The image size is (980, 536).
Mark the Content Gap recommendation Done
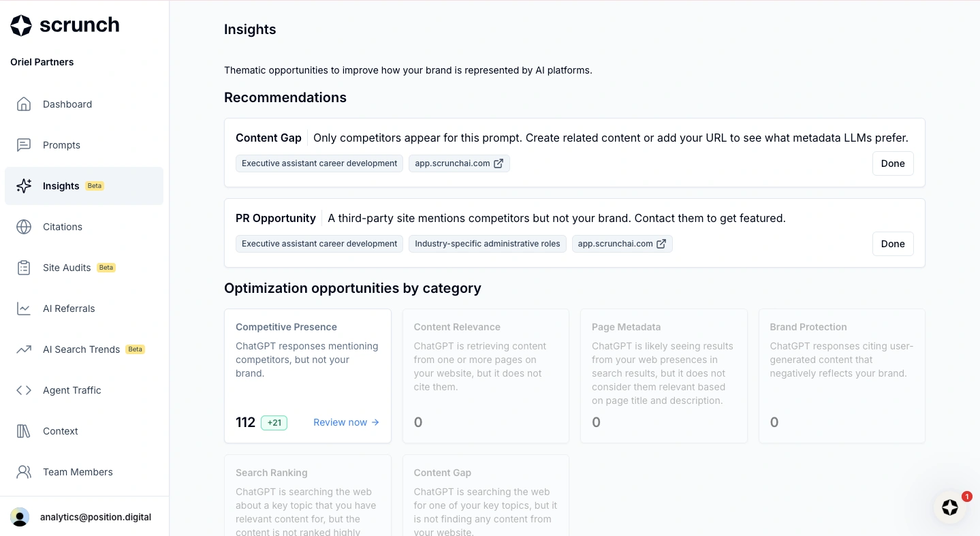click(x=892, y=163)
